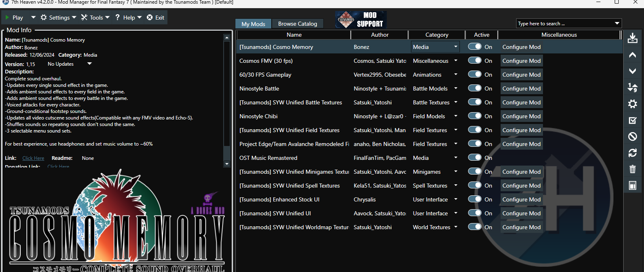The height and width of the screenshot is (272, 644).
Task: Open the Minigames category dropdown
Action: (x=435, y=172)
